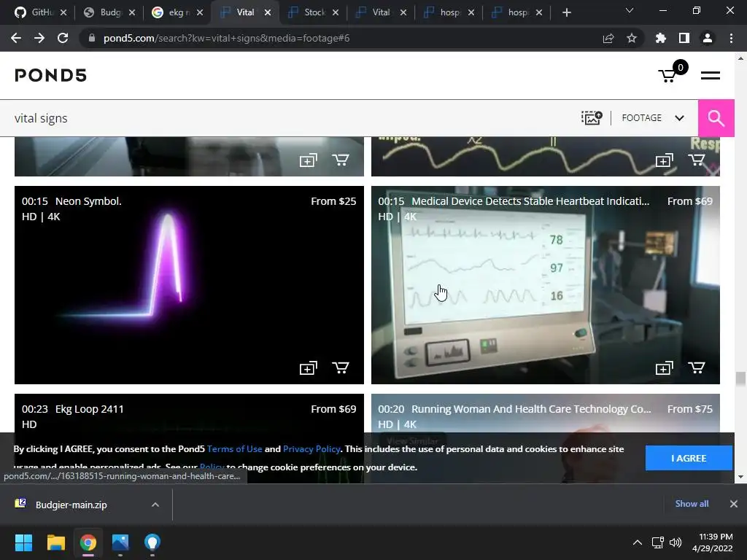Open Running Woman And Health Care Technology title
This screenshot has height=560, width=747.
531,409
